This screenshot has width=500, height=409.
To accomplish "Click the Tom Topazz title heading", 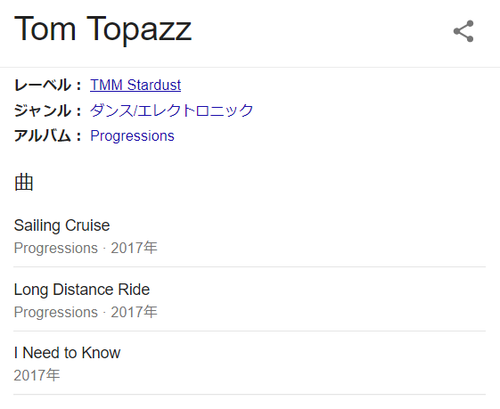I will 103,29.
